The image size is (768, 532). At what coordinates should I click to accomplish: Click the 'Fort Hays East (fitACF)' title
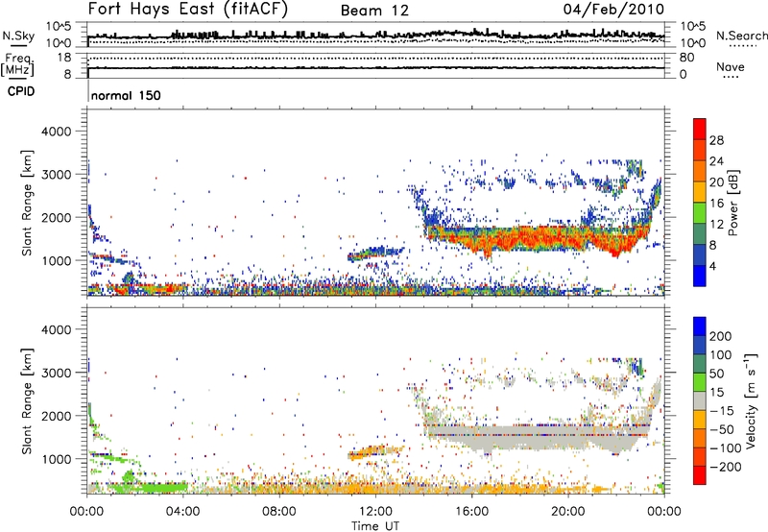188,10
